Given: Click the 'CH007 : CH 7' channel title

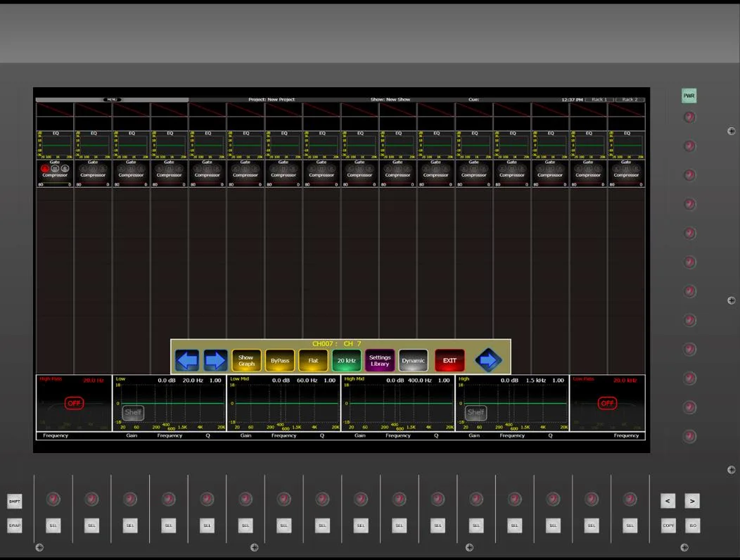Looking at the screenshot, I should pos(336,344).
